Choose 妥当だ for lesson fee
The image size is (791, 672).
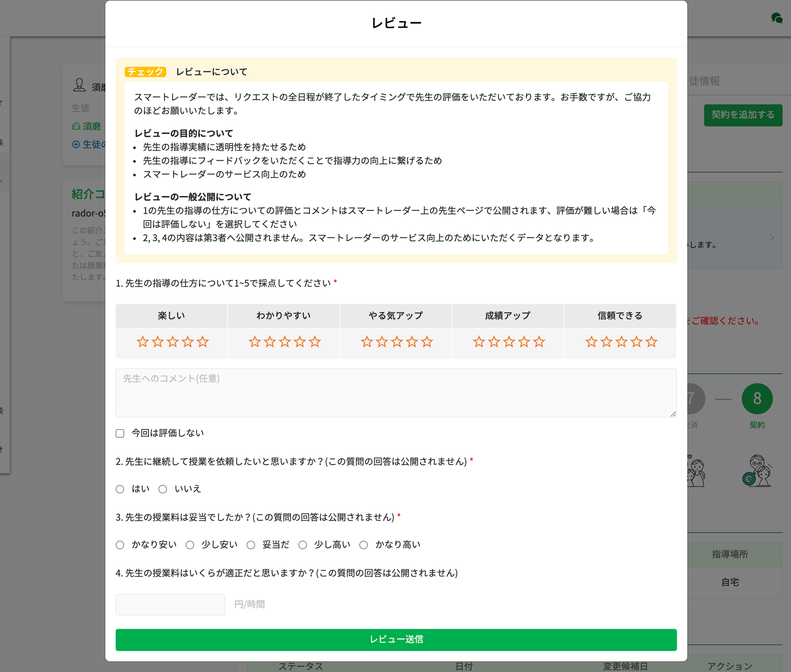click(x=251, y=545)
